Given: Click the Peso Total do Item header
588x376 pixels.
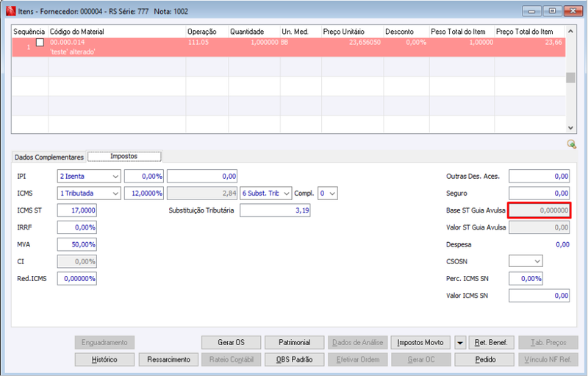Looking at the screenshot, I should click(x=462, y=32).
